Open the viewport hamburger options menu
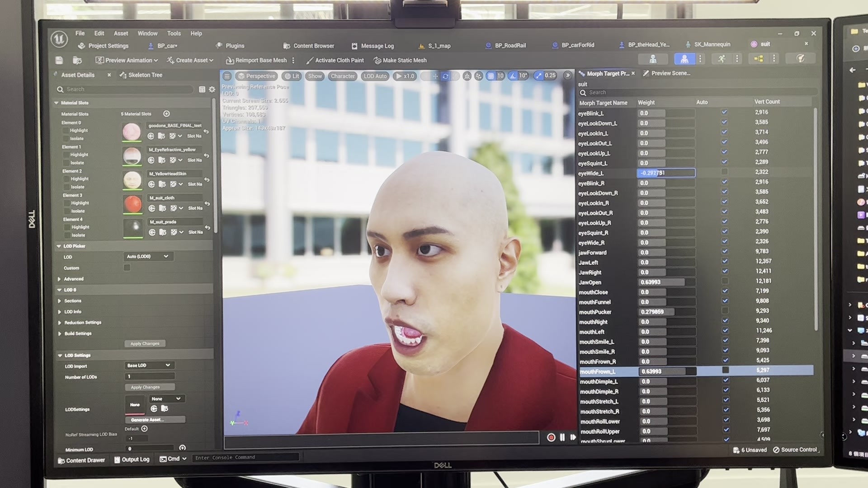This screenshot has height=488, width=868. pos(227,76)
